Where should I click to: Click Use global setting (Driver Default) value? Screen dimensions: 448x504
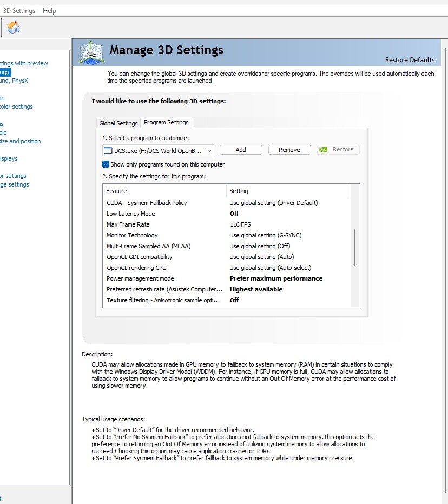pyautogui.click(x=273, y=203)
